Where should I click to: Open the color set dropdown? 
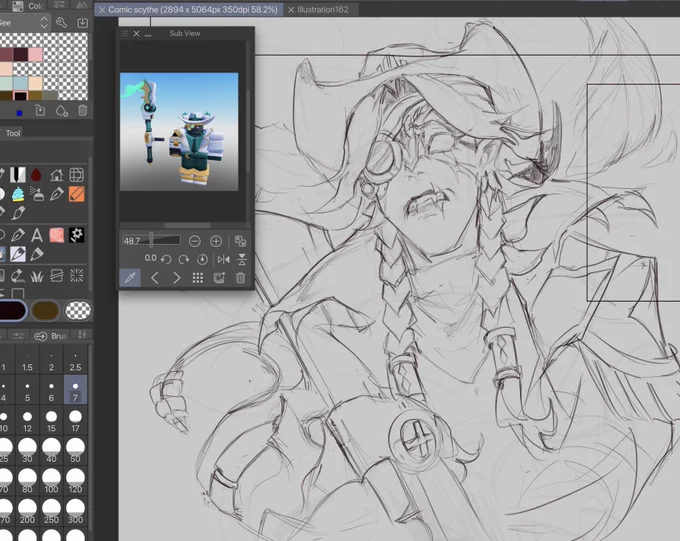25,23
